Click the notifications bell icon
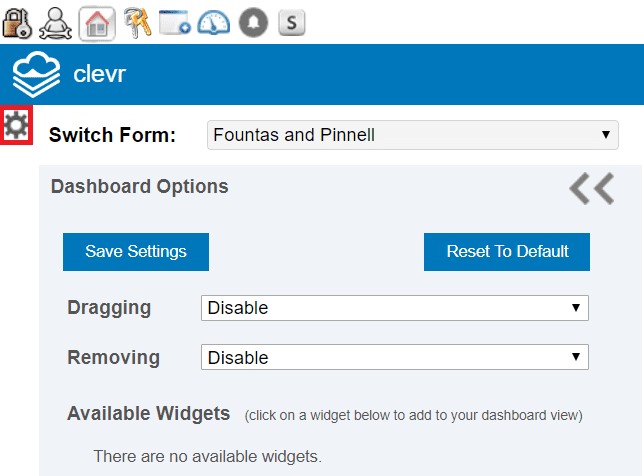The width and height of the screenshot is (644, 476). click(253, 22)
